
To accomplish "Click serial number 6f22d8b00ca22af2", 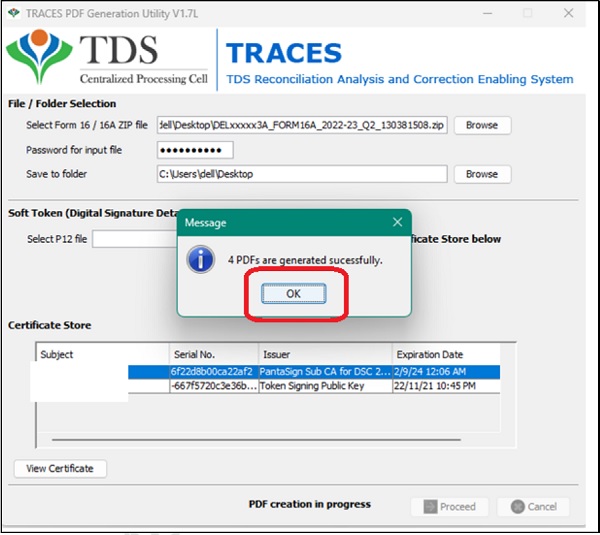I will pyautogui.click(x=212, y=372).
